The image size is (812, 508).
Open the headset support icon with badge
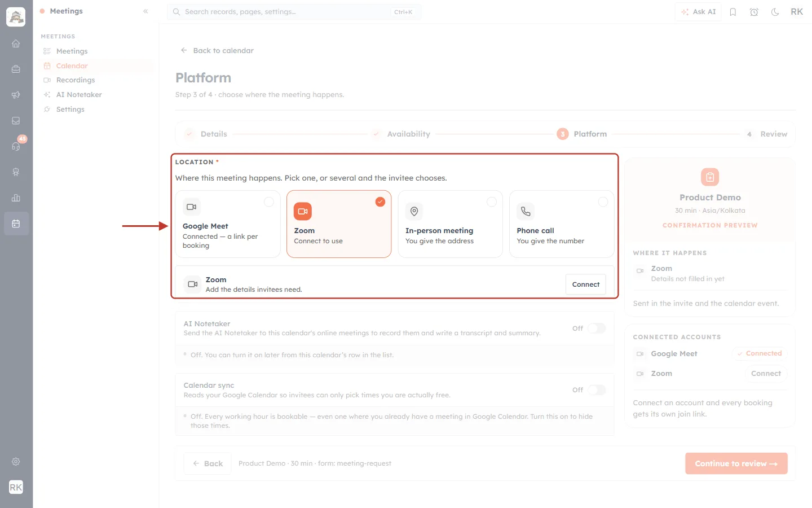point(16,146)
